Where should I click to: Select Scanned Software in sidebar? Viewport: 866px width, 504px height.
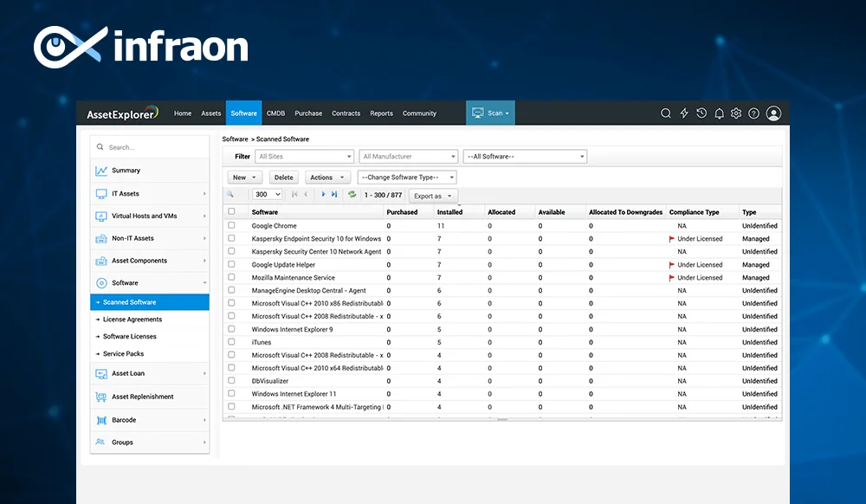(x=150, y=302)
